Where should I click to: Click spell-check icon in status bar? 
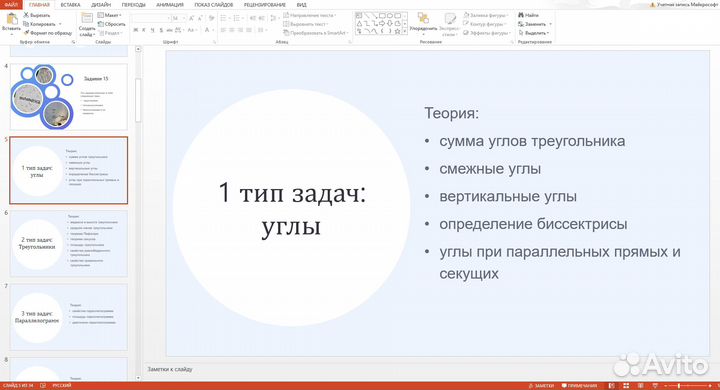pos(43,386)
